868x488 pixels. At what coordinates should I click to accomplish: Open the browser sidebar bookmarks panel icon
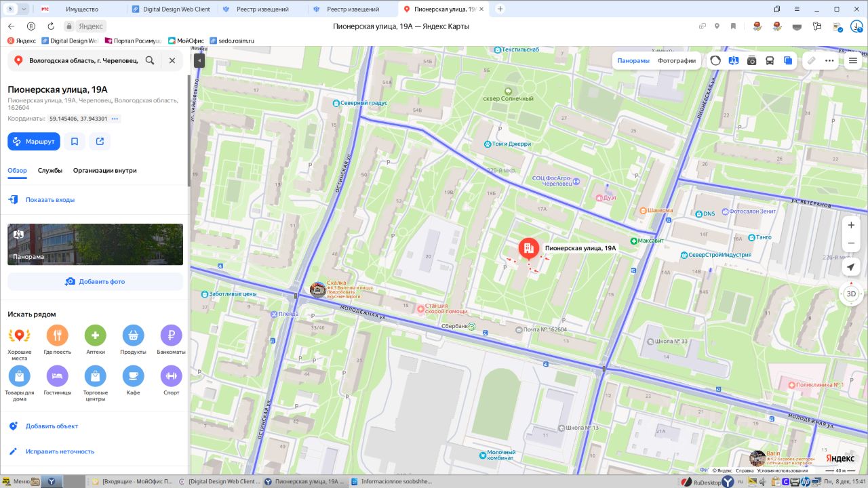(777, 9)
